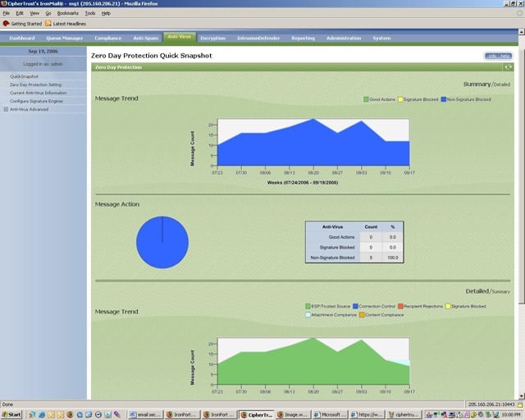Open the Dashboard tab
The height and width of the screenshot is (420, 525).
pyautogui.click(x=22, y=39)
